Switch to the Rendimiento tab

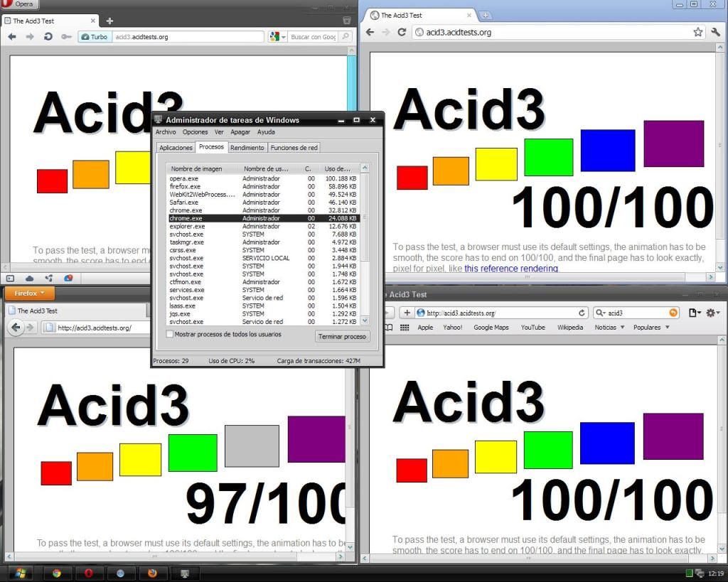(247, 148)
